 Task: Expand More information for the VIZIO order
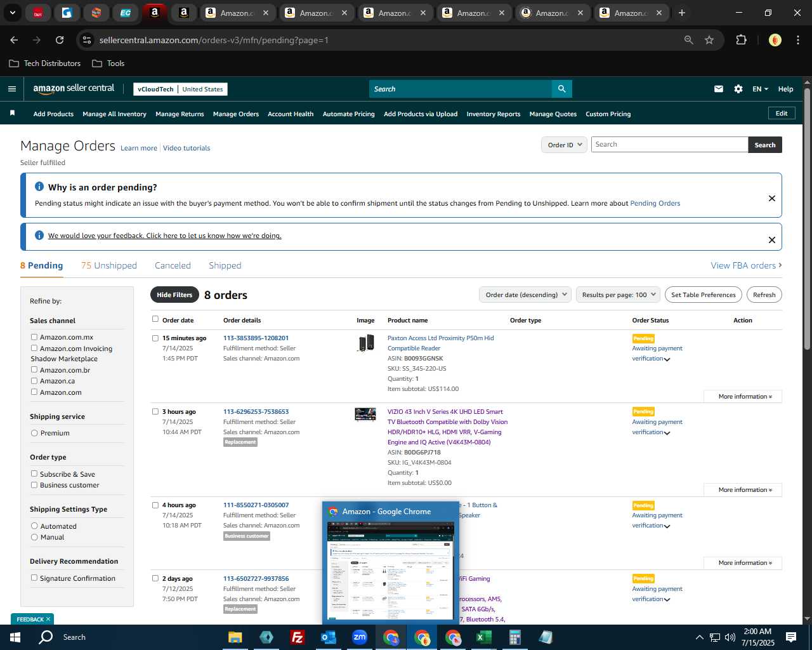[x=743, y=489]
